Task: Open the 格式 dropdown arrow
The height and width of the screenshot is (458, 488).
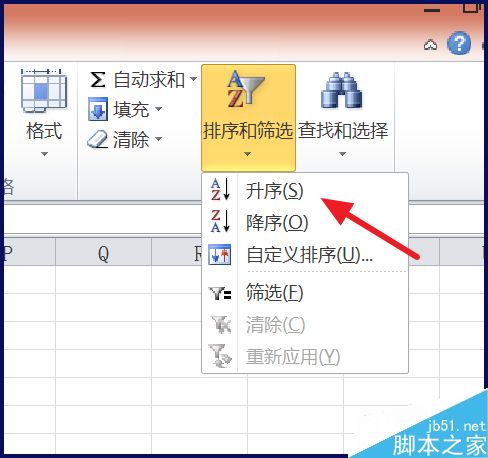Action: [44, 154]
